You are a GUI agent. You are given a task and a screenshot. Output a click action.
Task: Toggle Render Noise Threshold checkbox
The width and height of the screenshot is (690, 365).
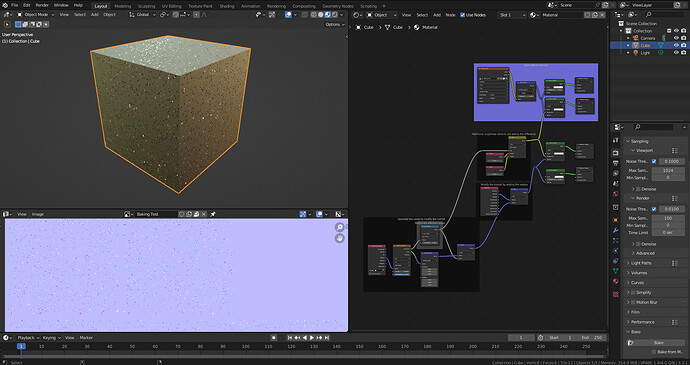654,209
